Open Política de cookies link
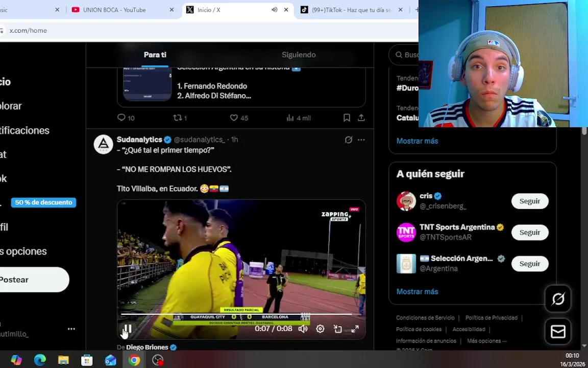Viewport: 588px width, 368px height. pyautogui.click(x=419, y=329)
